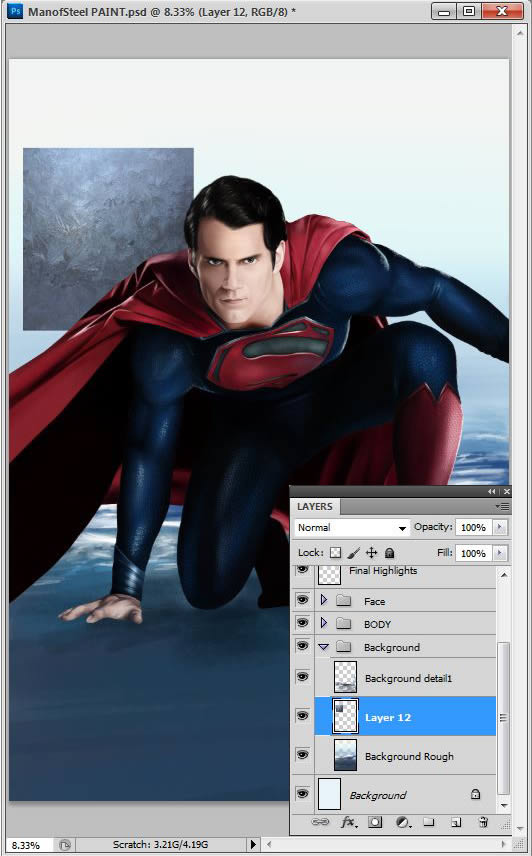
Task: Hide the BODY group
Action: coord(302,623)
